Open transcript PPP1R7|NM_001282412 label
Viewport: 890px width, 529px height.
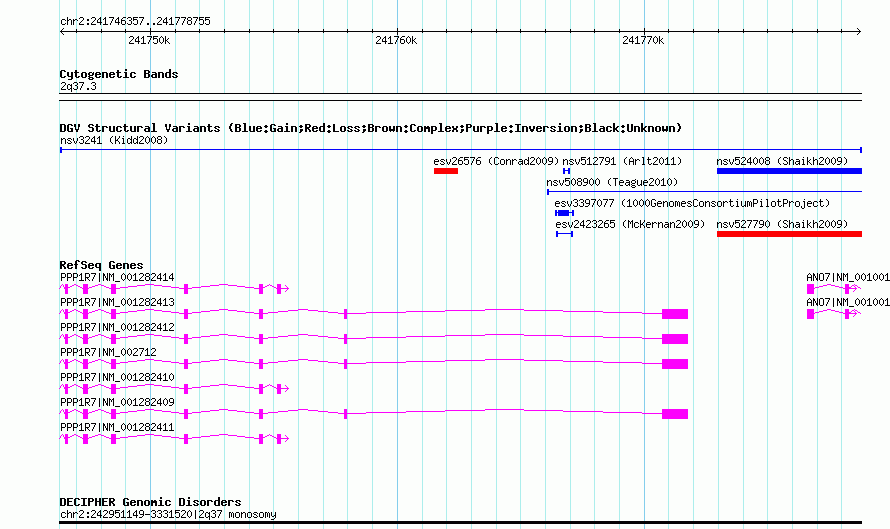tap(117, 328)
